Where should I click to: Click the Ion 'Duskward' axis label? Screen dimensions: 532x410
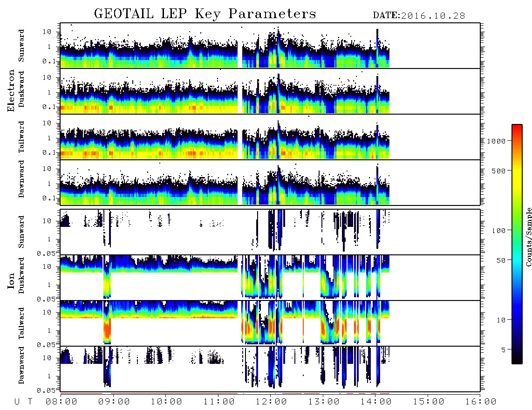tap(21, 276)
